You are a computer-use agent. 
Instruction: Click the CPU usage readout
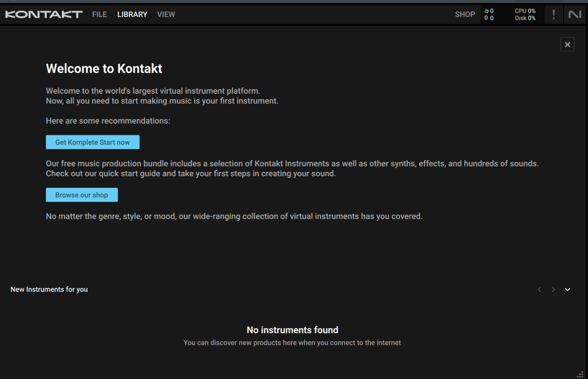click(x=525, y=11)
